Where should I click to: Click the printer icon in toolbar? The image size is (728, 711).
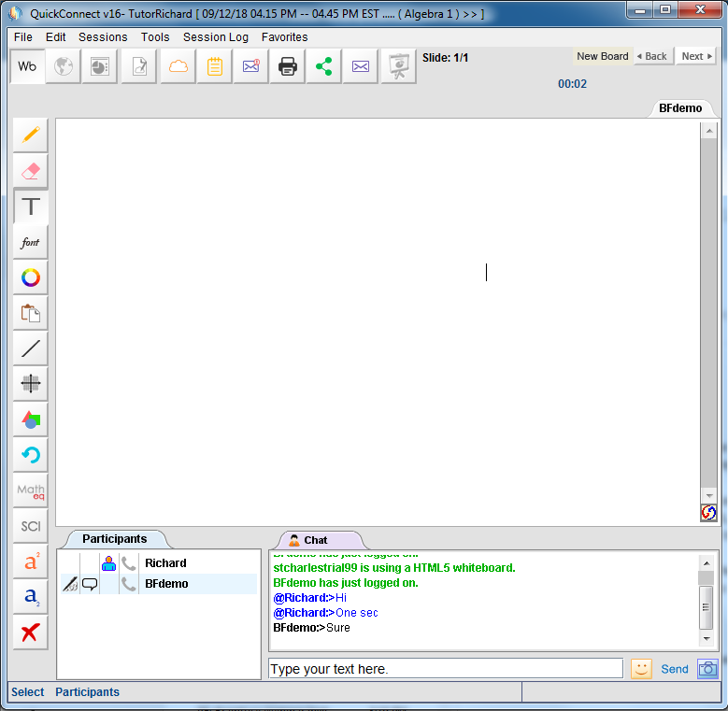pos(288,66)
